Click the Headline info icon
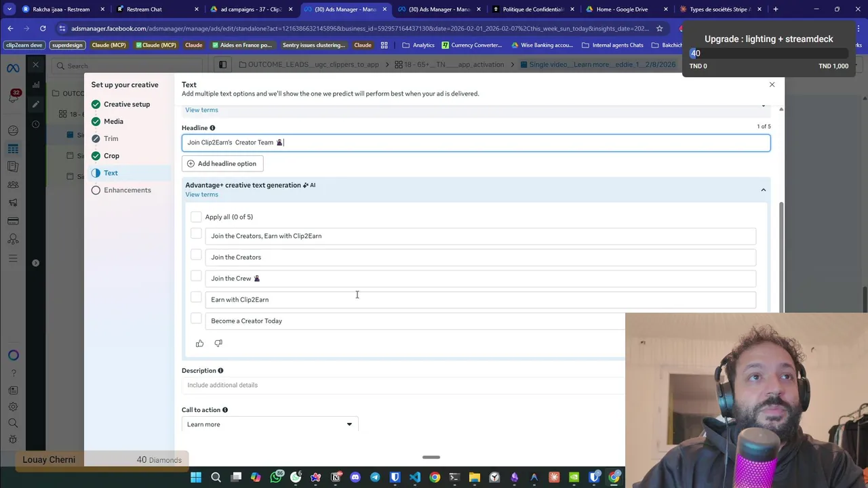868x488 pixels. (x=212, y=128)
